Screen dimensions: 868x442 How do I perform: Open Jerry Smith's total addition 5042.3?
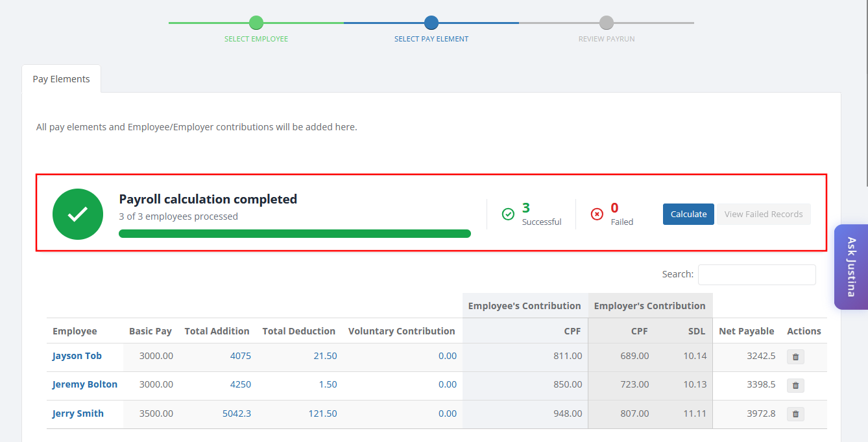click(x=237, y=413)
